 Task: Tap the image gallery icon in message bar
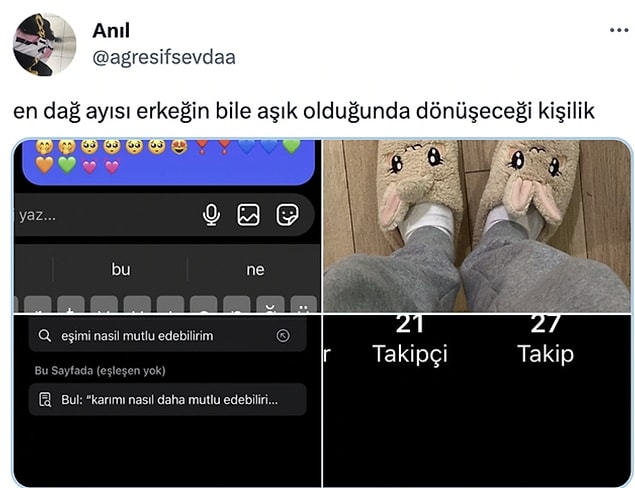(x=248, y=215)
